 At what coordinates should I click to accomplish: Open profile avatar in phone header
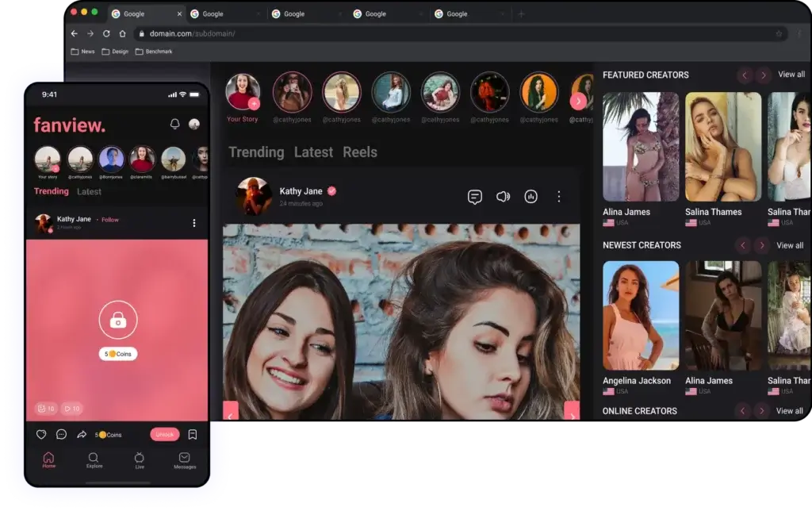point(194,124)
